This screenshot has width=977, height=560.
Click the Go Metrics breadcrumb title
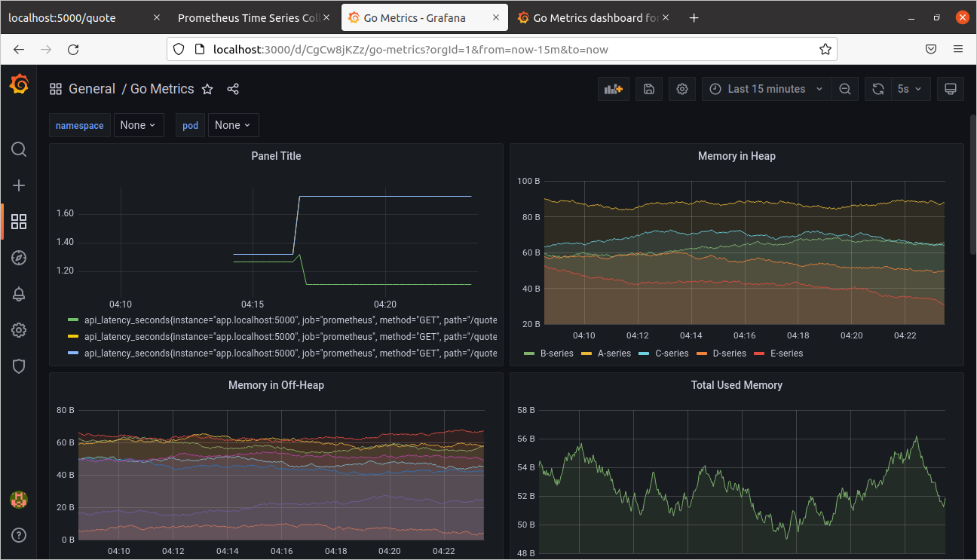pos(162,89)
